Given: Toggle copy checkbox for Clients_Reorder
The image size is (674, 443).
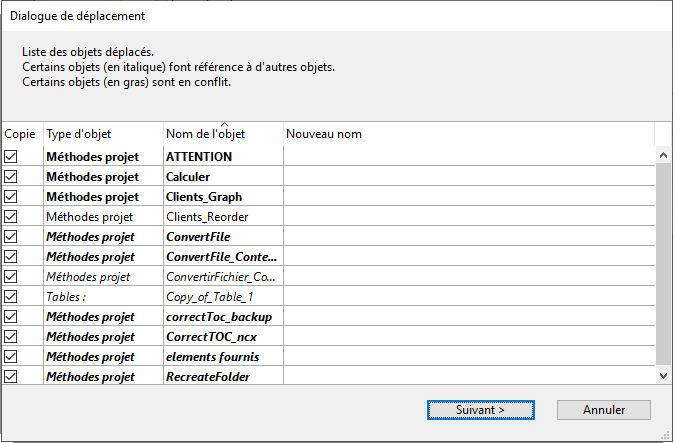Looking at the screenshot, I should click(11, 217).
